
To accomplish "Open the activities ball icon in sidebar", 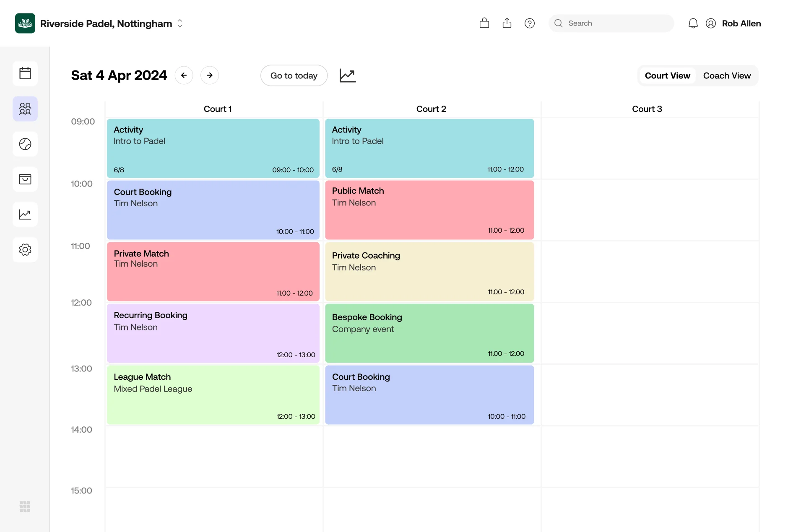I will click(x=25, y=144).
